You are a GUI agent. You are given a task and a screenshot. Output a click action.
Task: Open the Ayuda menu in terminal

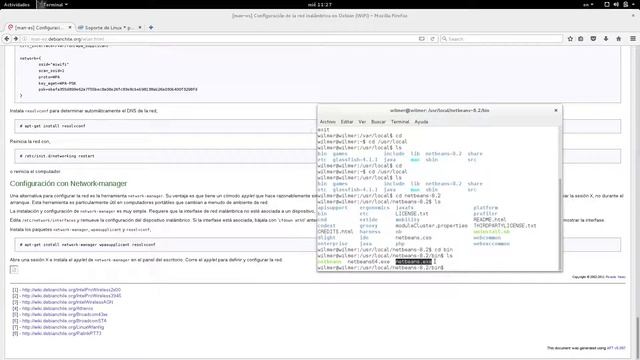pyautogui.click(x=421, y=122)
